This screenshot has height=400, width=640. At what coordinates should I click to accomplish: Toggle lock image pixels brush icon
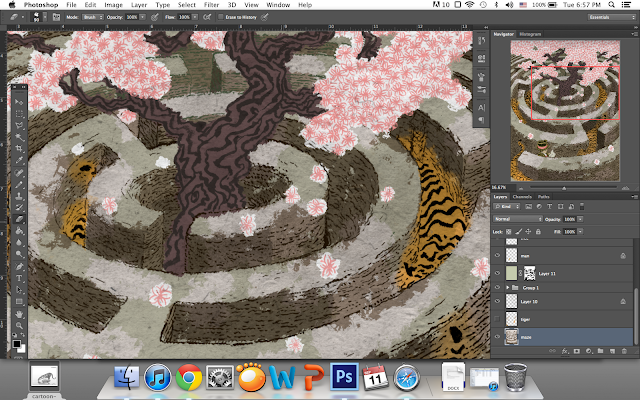click(518, 231)
